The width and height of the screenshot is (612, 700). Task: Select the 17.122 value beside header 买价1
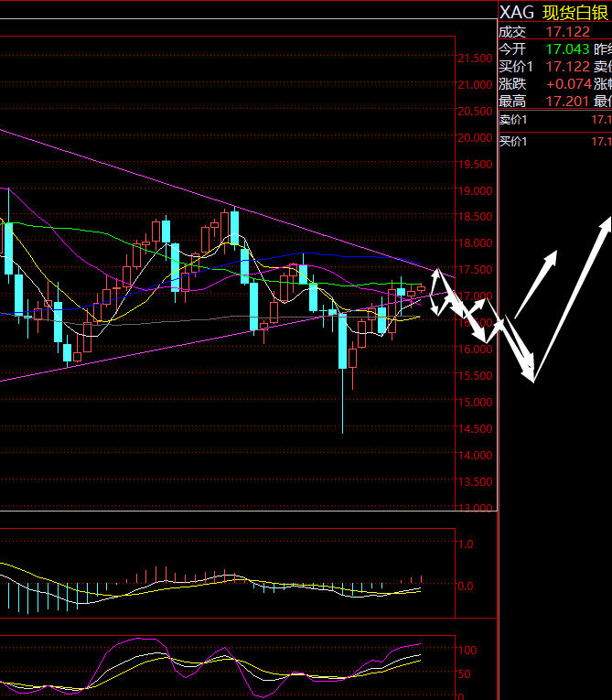[x=568, y=67]
